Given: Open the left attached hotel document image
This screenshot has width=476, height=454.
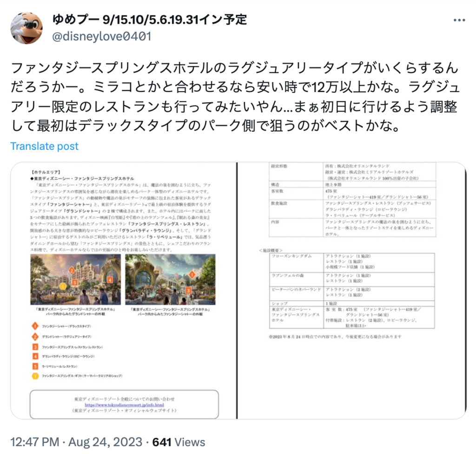Looking at the screenshot, I should [124, 291].
